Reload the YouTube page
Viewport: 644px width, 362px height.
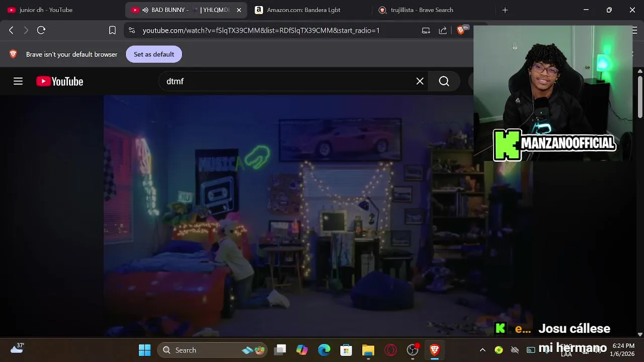point(41,30)
